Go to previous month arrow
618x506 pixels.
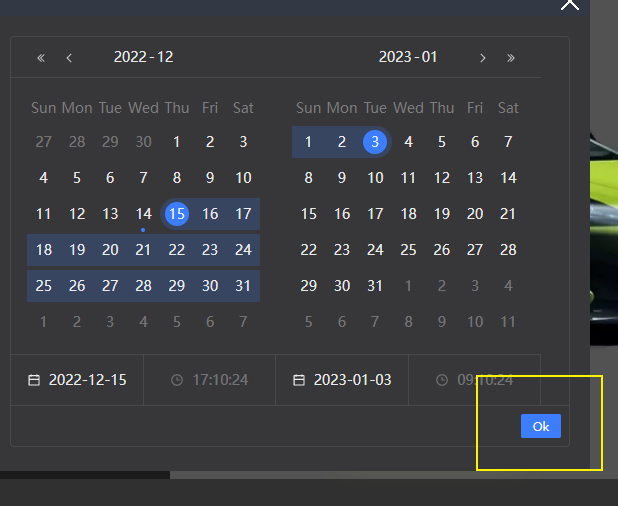[69, 58]
